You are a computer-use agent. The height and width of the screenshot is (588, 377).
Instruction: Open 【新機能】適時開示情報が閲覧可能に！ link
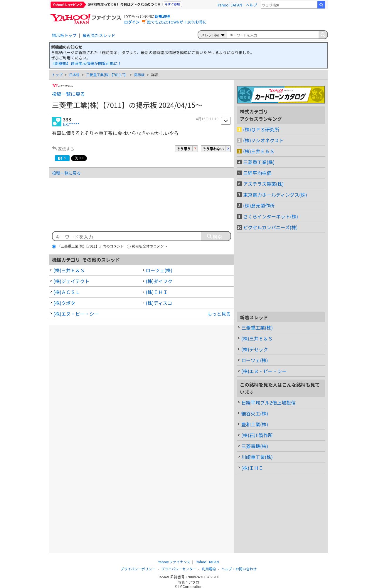(86, 64)
